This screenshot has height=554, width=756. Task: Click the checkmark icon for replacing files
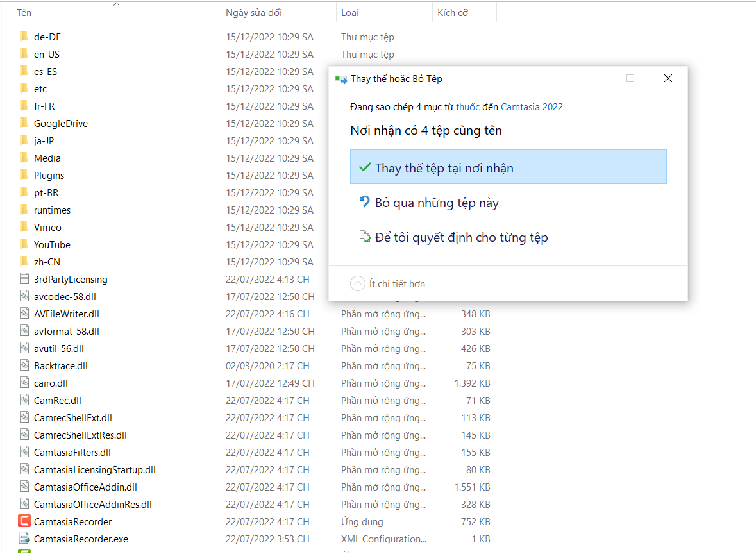click(365, 167)
